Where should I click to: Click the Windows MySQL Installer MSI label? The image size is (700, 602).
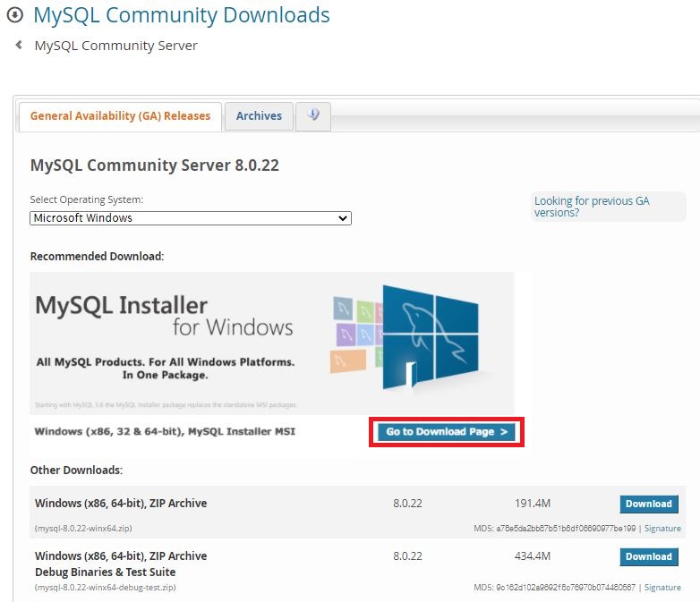click(165, 431)
